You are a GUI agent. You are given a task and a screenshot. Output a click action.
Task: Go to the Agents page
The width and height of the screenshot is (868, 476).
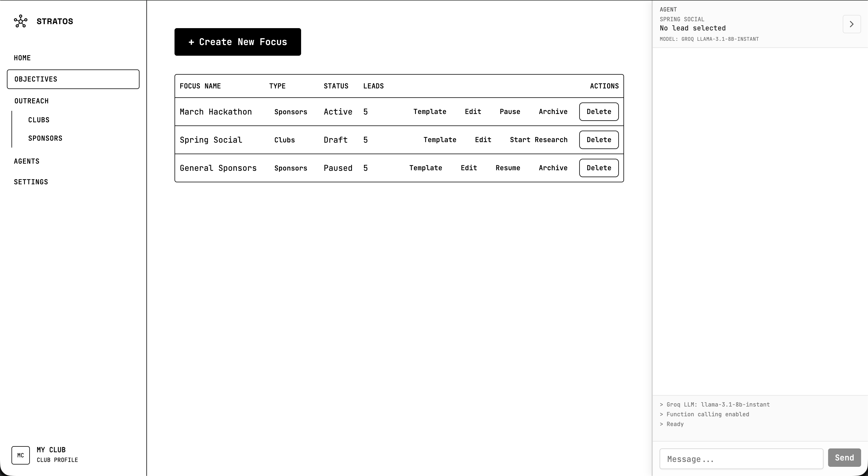pyautogui.click(x=27, y=161)
